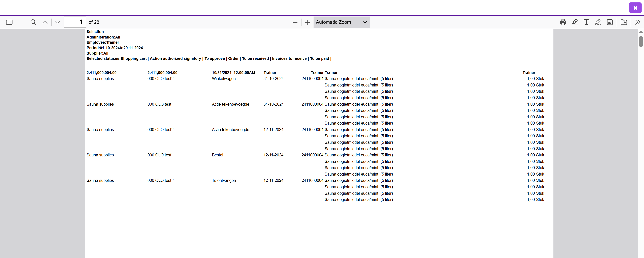The image size is (644, 258).
Task: Click '1,00 Stuk' in the Bestel row
Action: click(536, 155)
